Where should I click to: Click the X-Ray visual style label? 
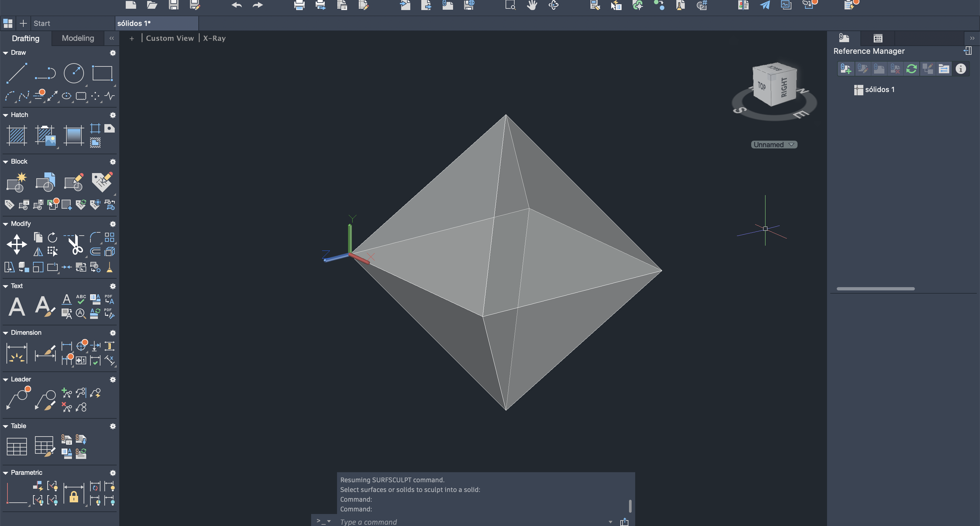[x=214, y=38]
